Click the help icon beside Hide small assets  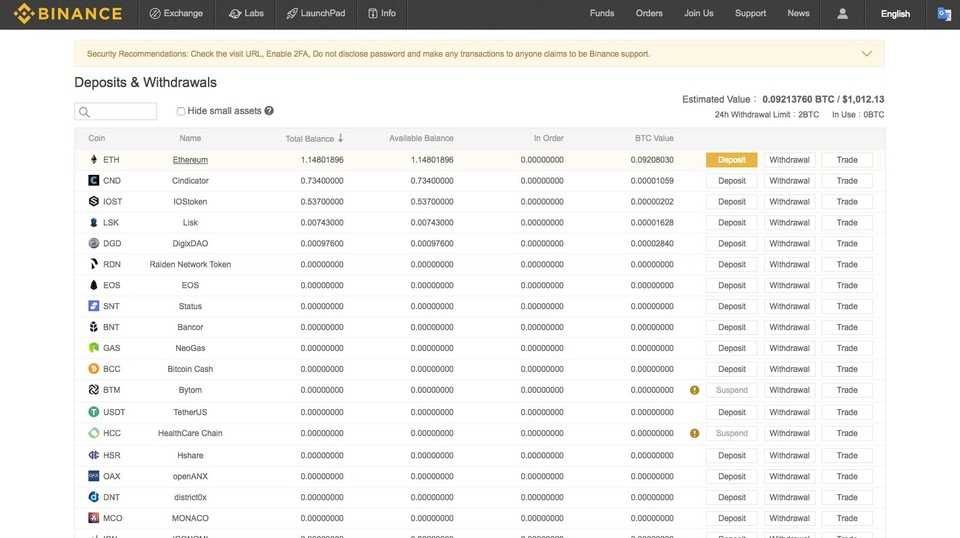[269, 111]
